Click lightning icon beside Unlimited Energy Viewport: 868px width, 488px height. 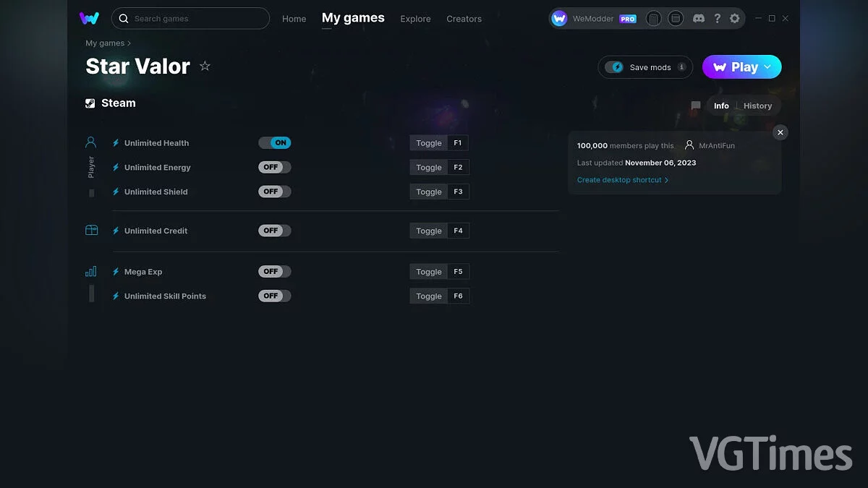point(116,167)
